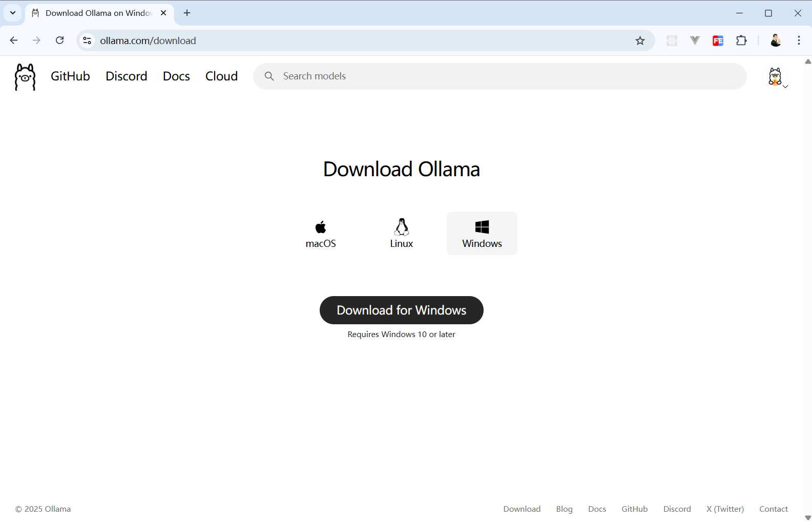Open Docs in the top navigation
The image size is (812, 522).
click(176, 76)
